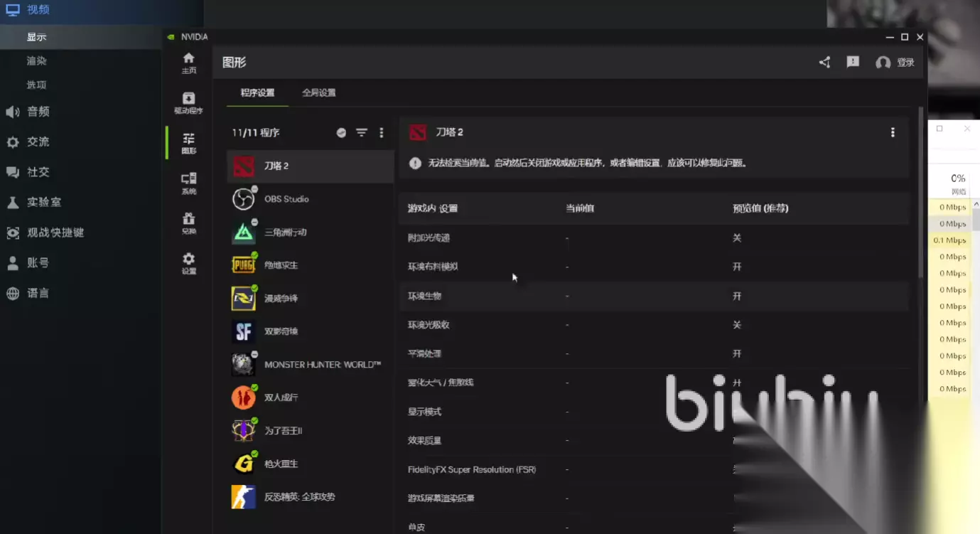Open 观战快捷键 in the Dota settings sidebar
Image resolution: width=980 pixels, height=534 pixels.
[x=55, y=233]
